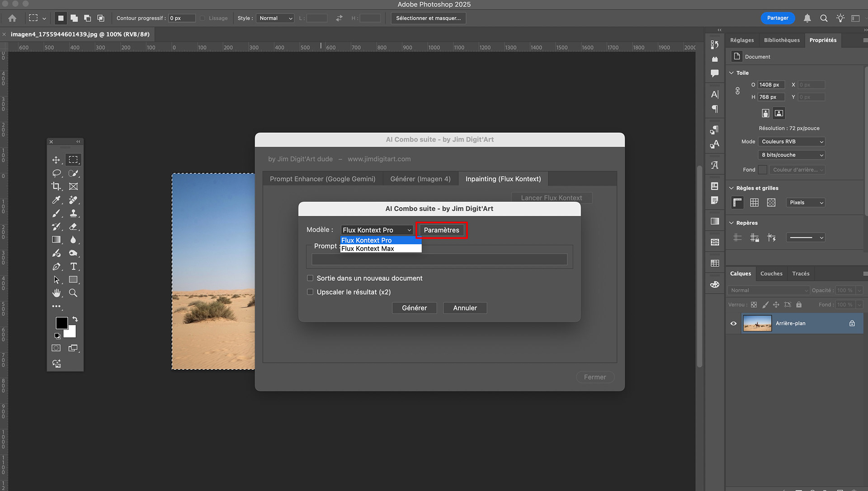Click the Prompt text field

[439, 259]
